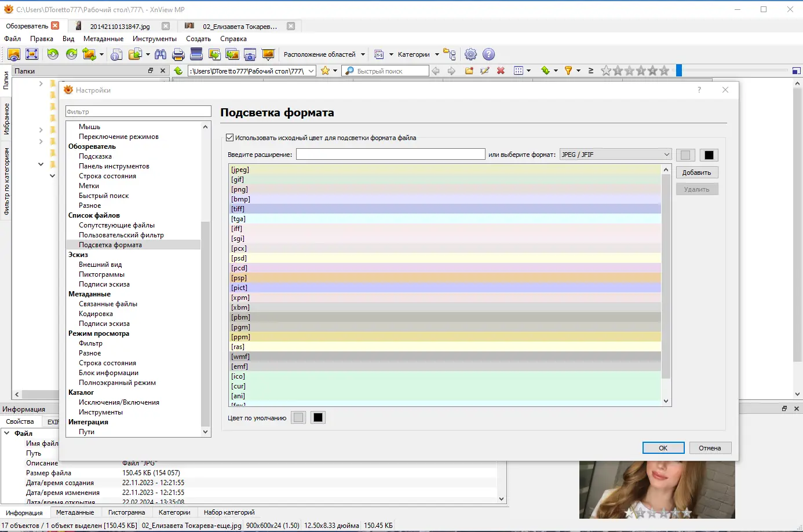Click the extension input field
This screenshot has height=532, width=803.
pos(390,155)
